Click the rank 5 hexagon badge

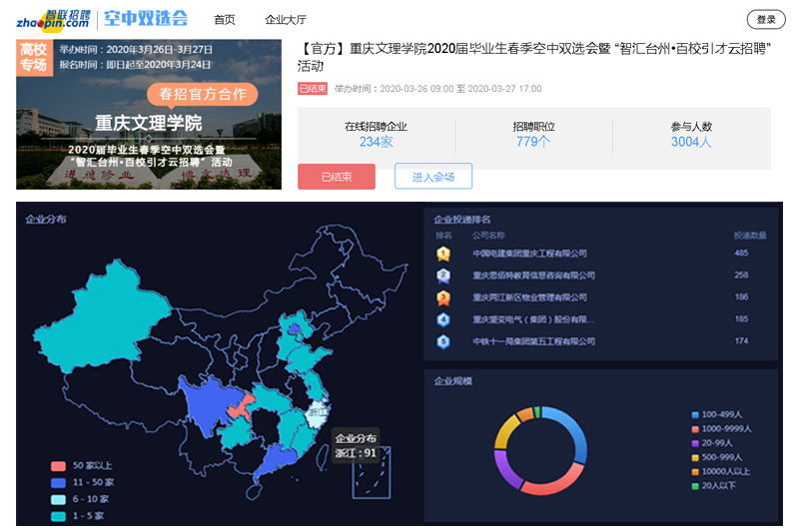click(443, 341)
